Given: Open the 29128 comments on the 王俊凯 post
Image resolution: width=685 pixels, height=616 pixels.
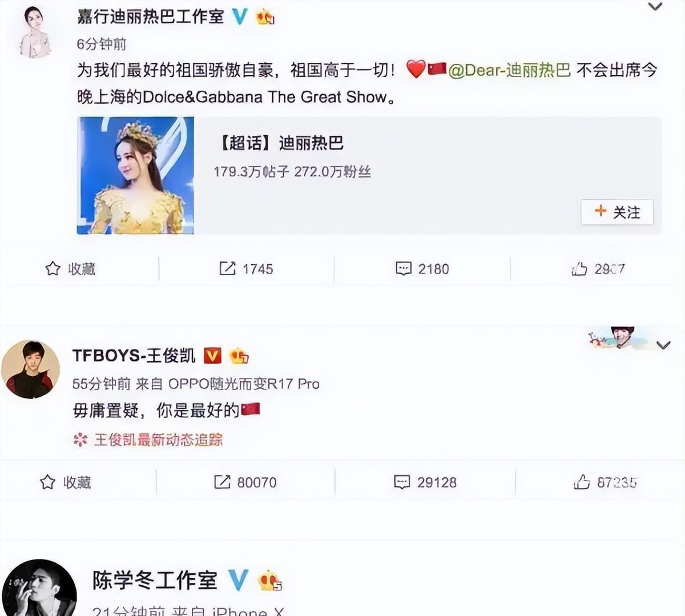Looking at the screenshot, I should coord(425,482).
